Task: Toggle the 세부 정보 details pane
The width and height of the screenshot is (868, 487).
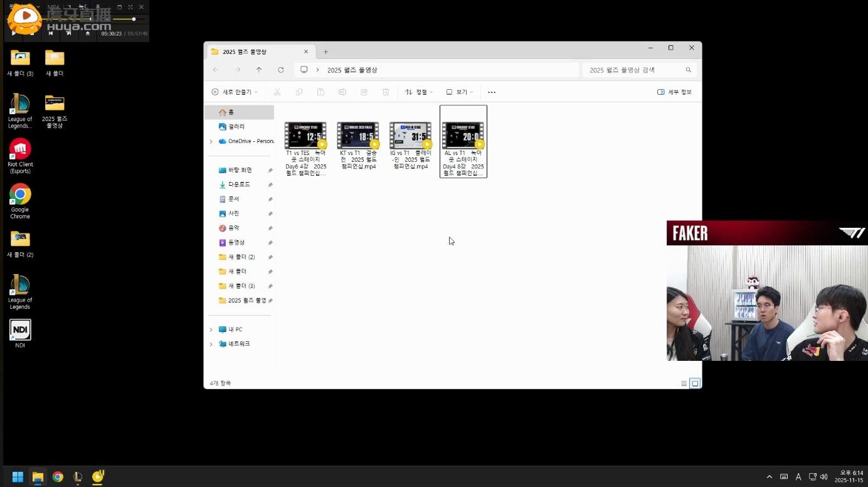Action: pyautogui.click(x=674, y=92)
